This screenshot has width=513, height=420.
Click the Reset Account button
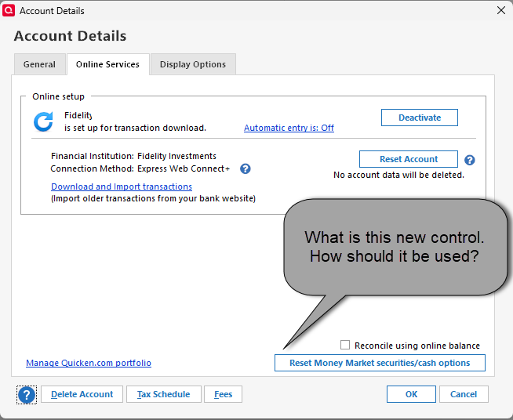[x=409, y=159]
